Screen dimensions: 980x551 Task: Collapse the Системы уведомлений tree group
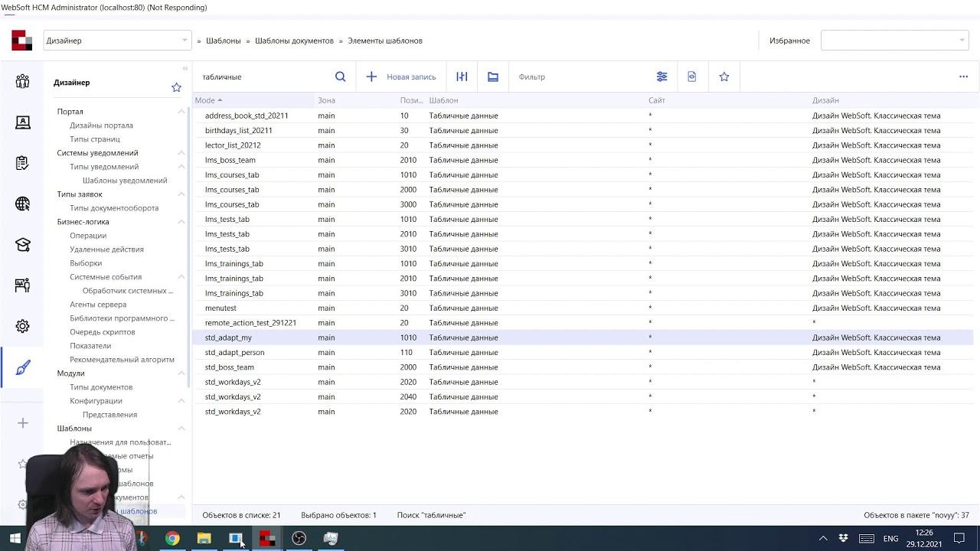tap(181, 153)
